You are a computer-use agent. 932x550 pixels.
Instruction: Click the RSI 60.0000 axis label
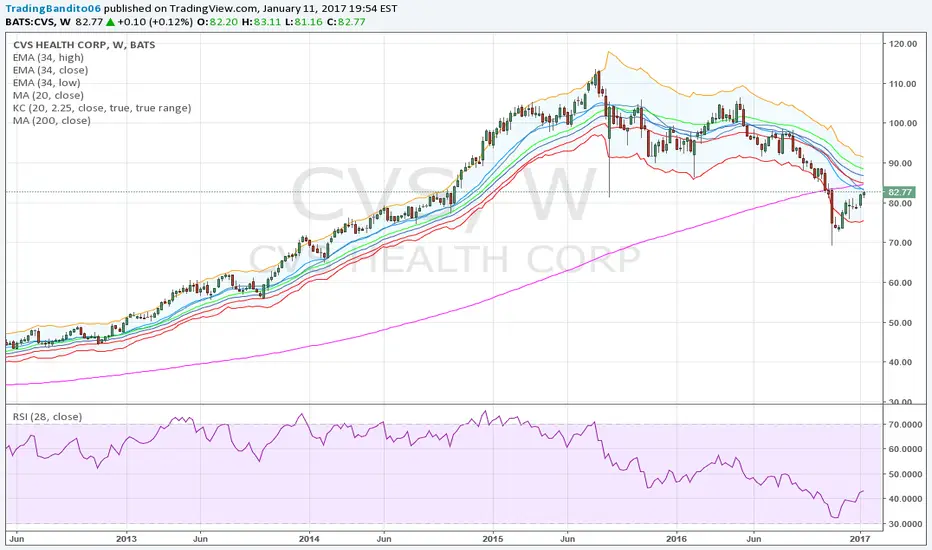pyautogui.click(x=906, y=450)
